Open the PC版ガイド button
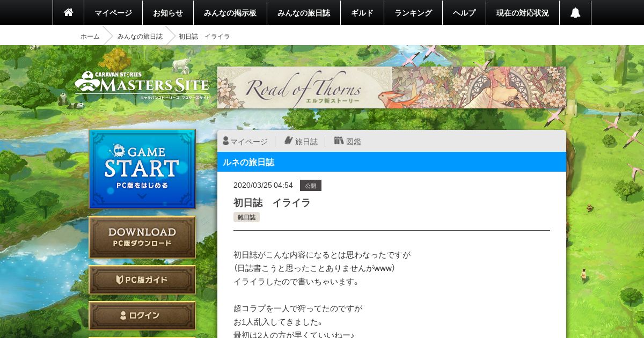This screenshot has height=338, width=644. (142, 280)
